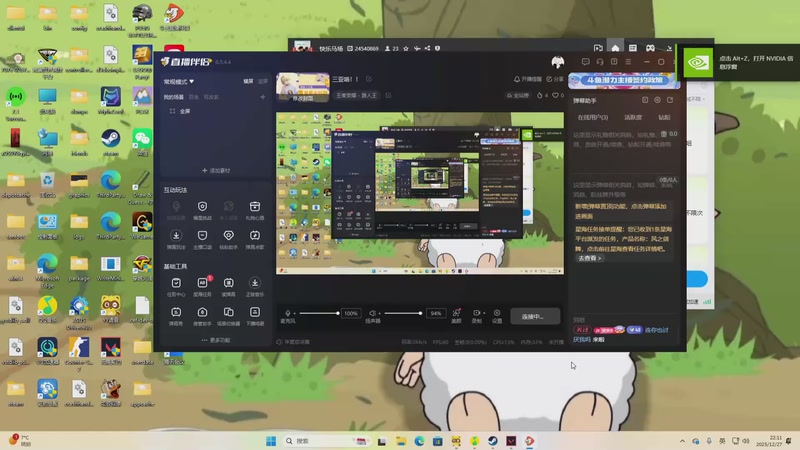This screenshot has height=450, width=800.
Task: Click the NVIDIA overlay notification icon
Action: coord(698,62)
